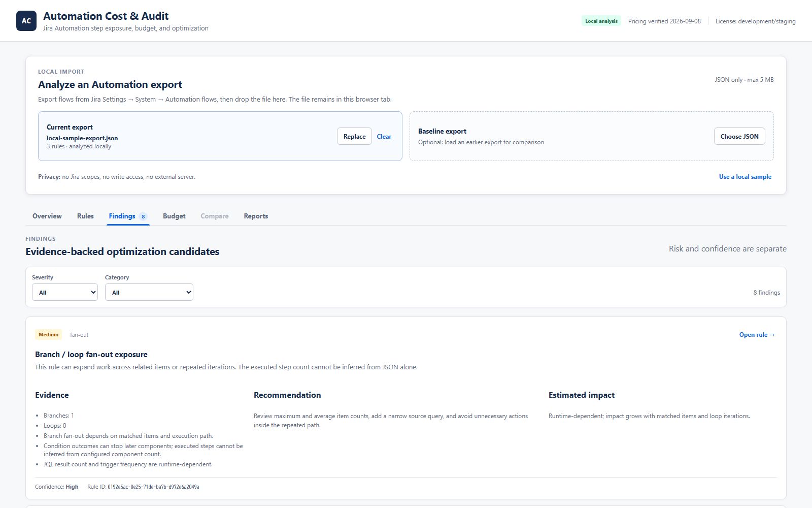Go to the Reports tab

256,216
